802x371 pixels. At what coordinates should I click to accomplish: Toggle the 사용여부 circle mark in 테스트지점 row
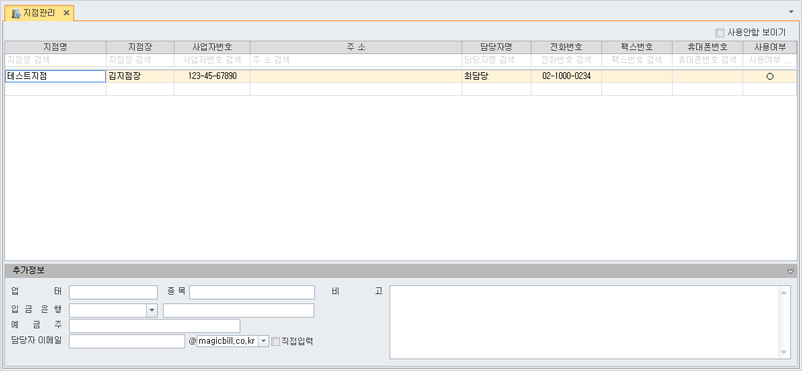point(770,76)
